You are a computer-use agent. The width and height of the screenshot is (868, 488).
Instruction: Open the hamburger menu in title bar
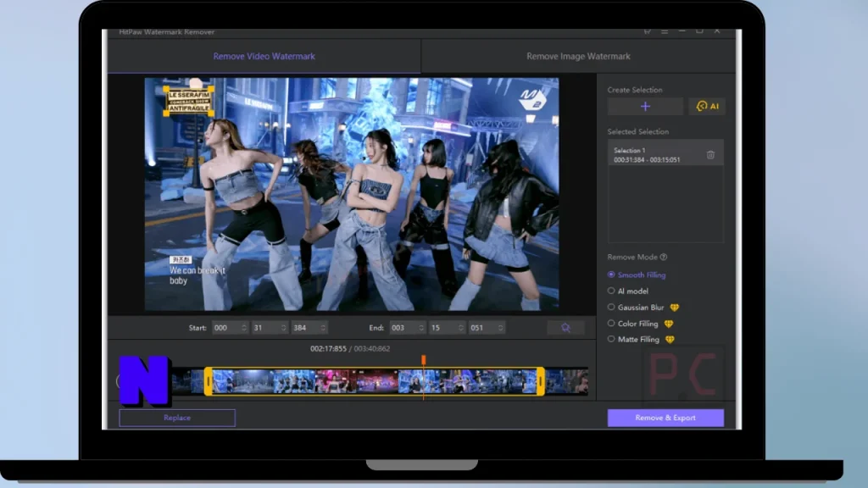tap(665, 31)
